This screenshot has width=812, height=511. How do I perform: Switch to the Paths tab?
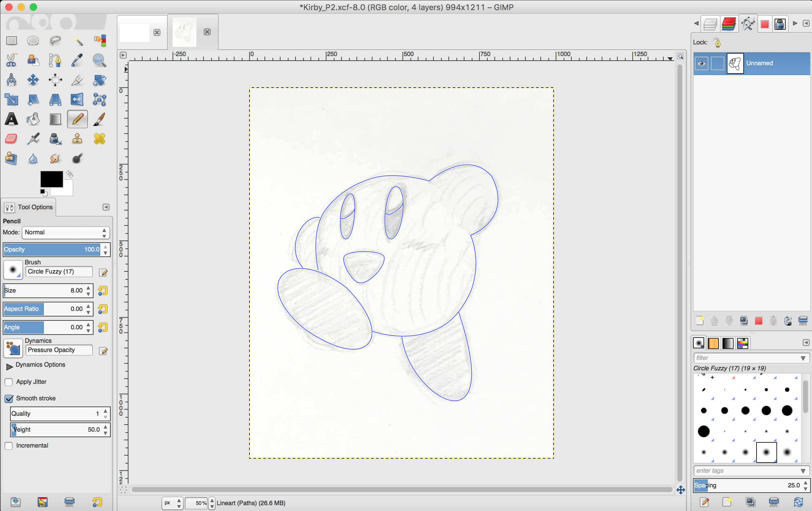click(748, 24)
